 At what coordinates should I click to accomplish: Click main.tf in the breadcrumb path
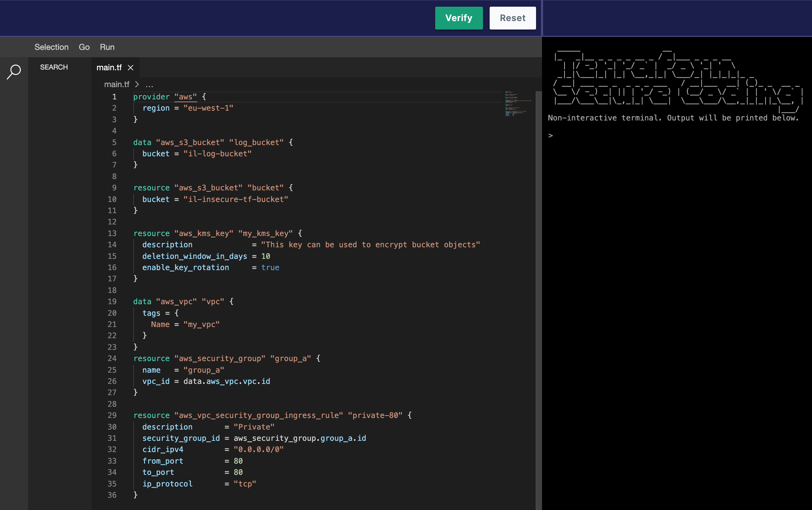tap(116, 84)
